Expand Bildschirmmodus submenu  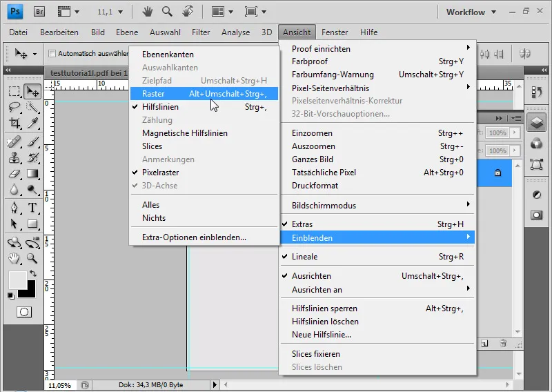[377, 206]
